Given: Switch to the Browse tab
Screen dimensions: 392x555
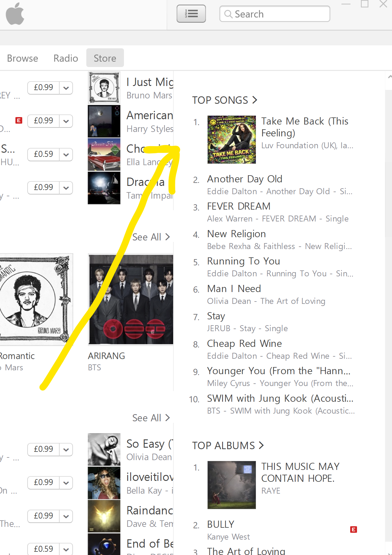Looking at the screenshot, I should click(x=23, y=58).
